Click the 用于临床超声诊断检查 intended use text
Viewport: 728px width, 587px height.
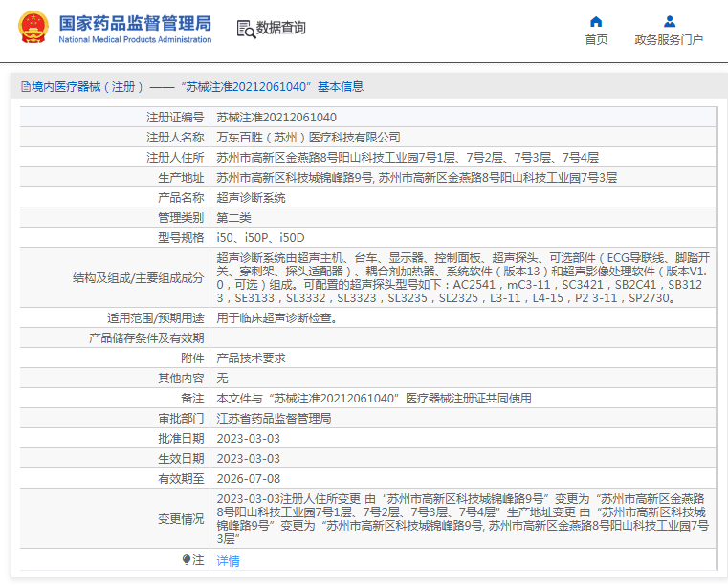click(276, 318)
